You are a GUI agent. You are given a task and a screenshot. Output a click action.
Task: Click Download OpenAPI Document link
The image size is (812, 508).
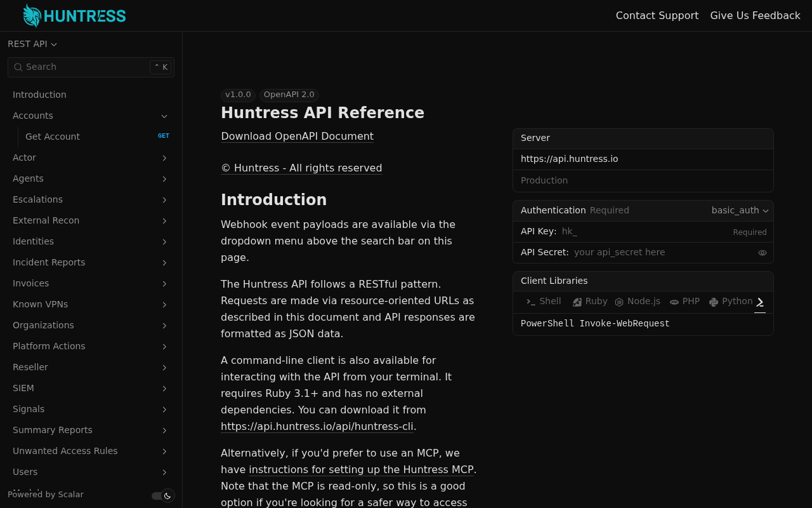[x=297, y=136]
